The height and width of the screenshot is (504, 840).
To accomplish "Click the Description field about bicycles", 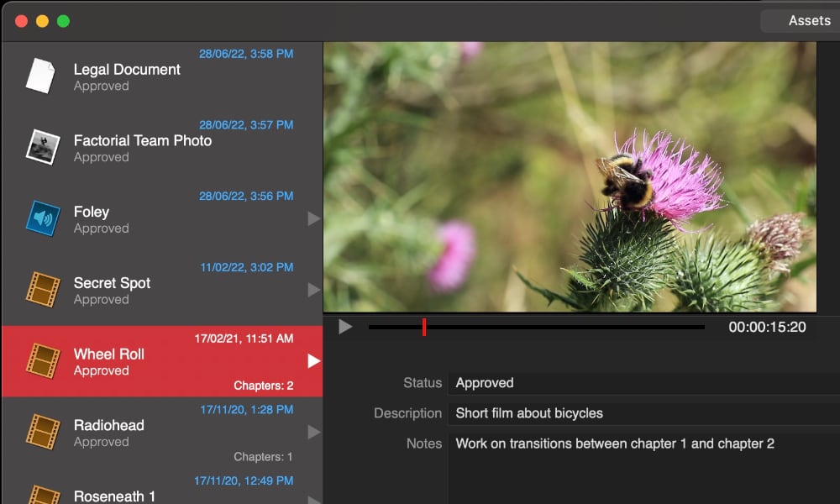I will 644,413.
